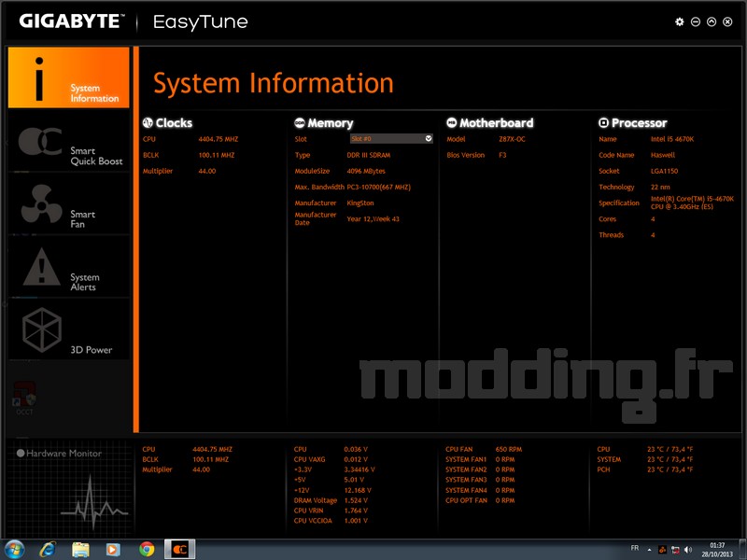Open the taskbar clock showing 01:37
747x560 pixels.
click(x=717, y=550)
